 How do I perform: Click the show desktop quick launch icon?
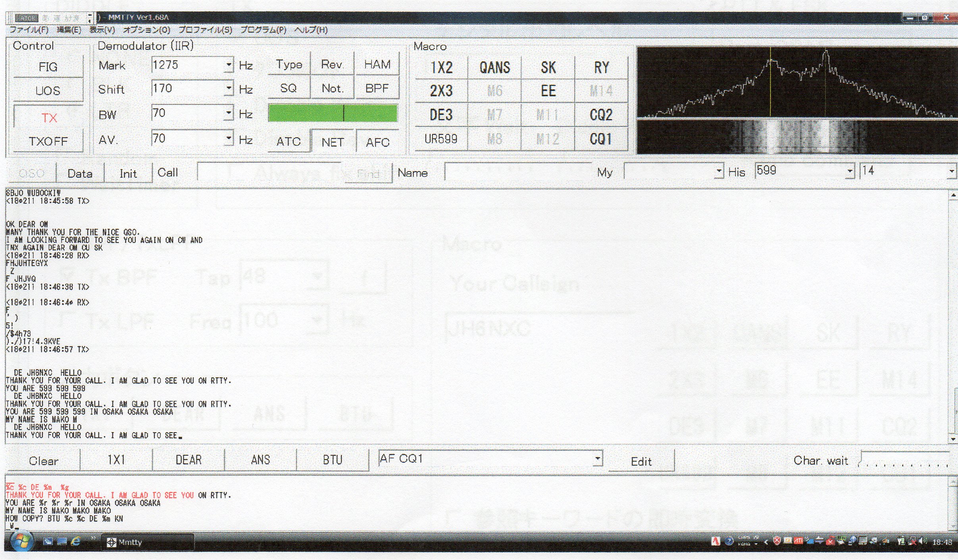pos(48,541)
